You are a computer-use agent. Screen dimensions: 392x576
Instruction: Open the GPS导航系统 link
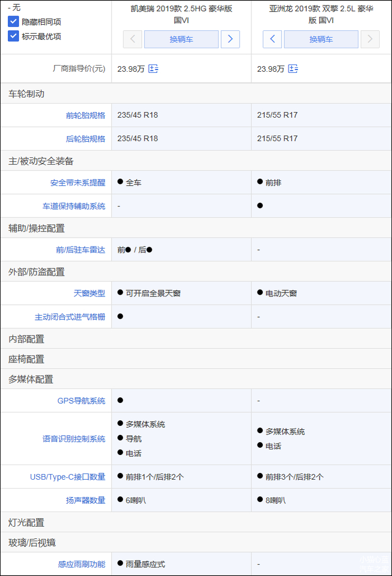coord(81,401)
